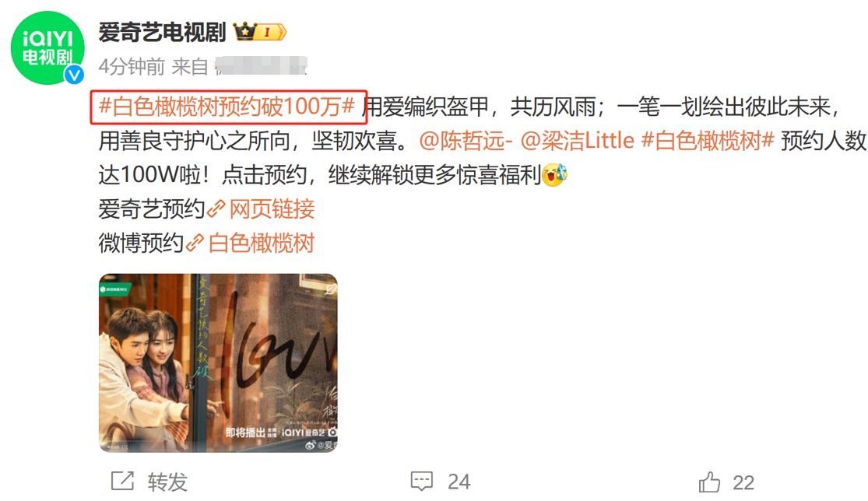This screenshot has height=501, width=868.
Task: Click the 转发 share arrow icon
Action: tap(122, 481)
